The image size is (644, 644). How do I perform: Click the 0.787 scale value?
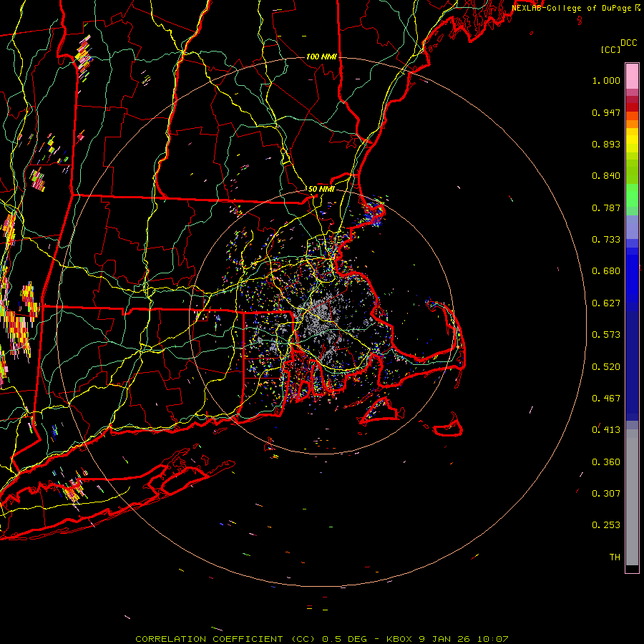[606, 208]
